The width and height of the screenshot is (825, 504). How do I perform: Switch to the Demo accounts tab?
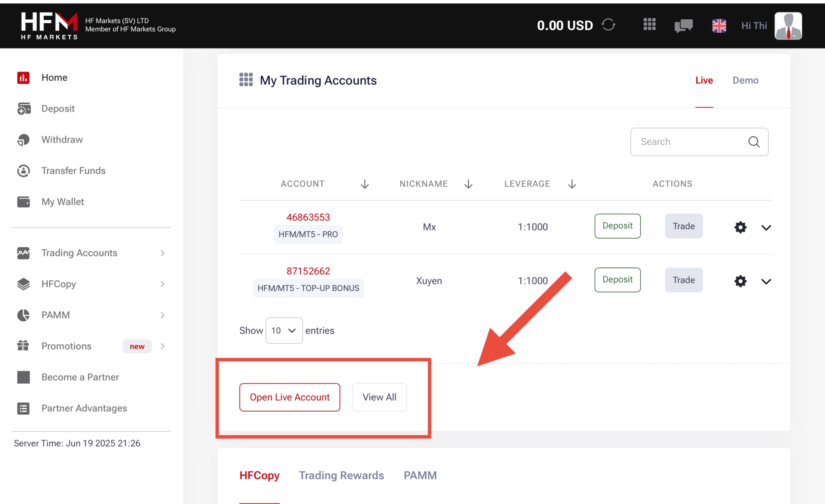(745, 80)
